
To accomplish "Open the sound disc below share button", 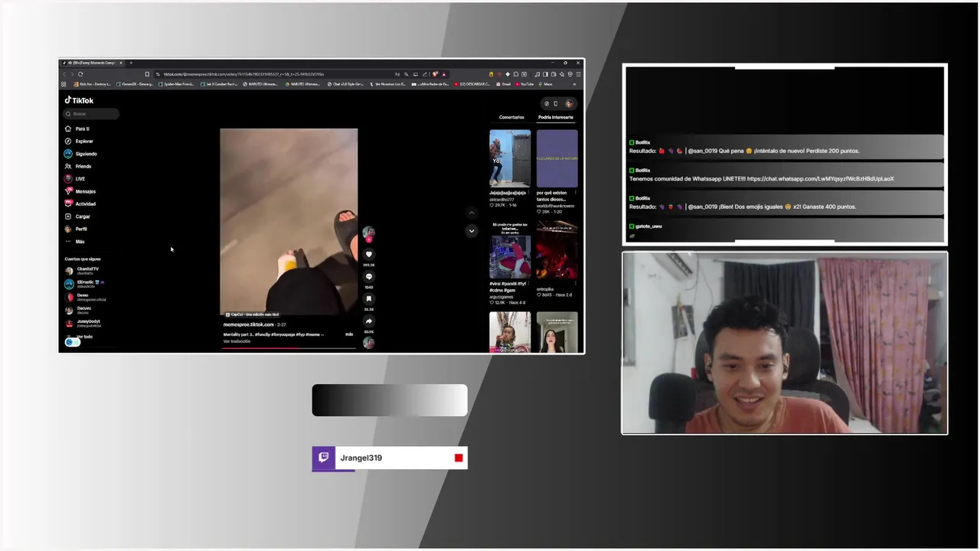I will pos(368,342).
